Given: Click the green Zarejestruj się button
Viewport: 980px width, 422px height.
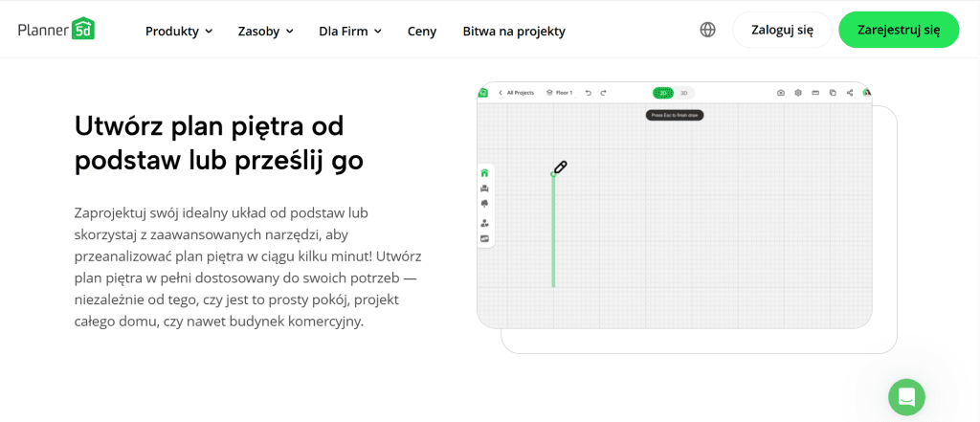Looking at the screenshot, I should pos(899,30).
